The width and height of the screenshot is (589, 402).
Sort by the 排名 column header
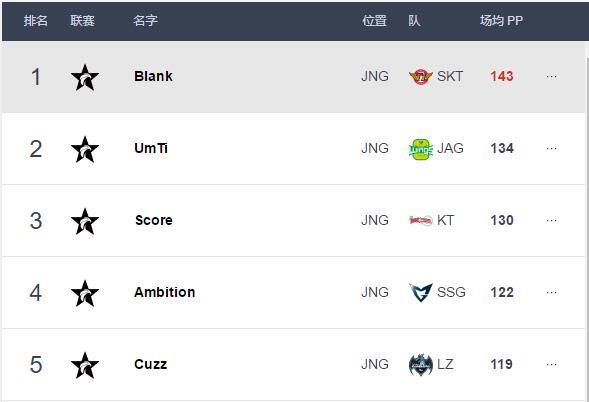[36, 20]
